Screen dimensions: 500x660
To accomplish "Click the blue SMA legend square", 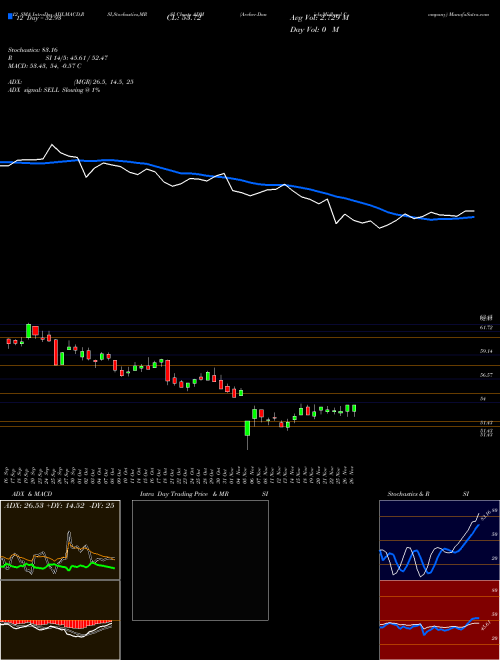I will point(10,17).
